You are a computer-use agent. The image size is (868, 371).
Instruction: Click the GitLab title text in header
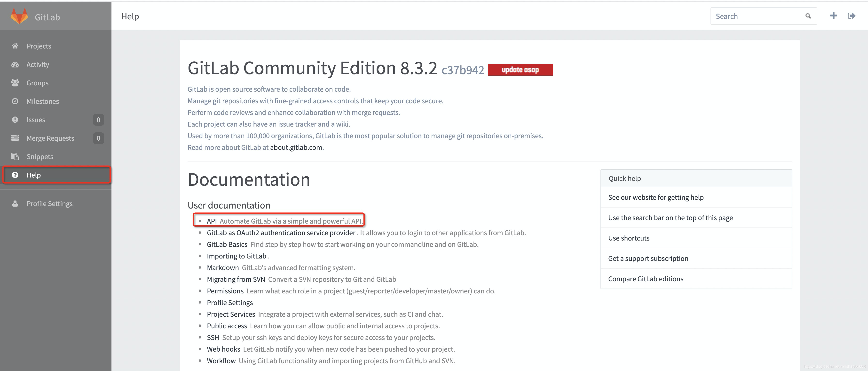(x=47, y=17)
